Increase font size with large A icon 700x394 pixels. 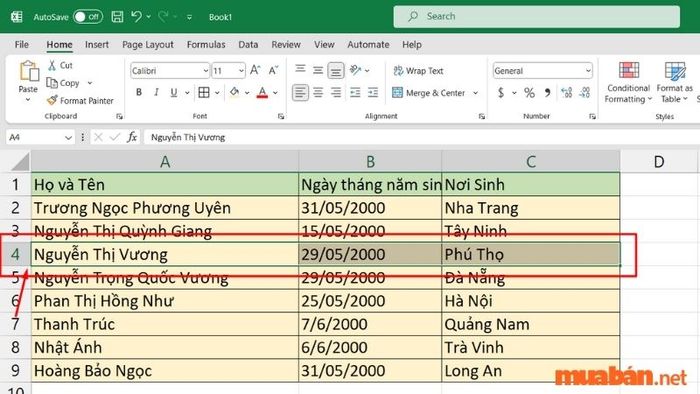[255, 70]
